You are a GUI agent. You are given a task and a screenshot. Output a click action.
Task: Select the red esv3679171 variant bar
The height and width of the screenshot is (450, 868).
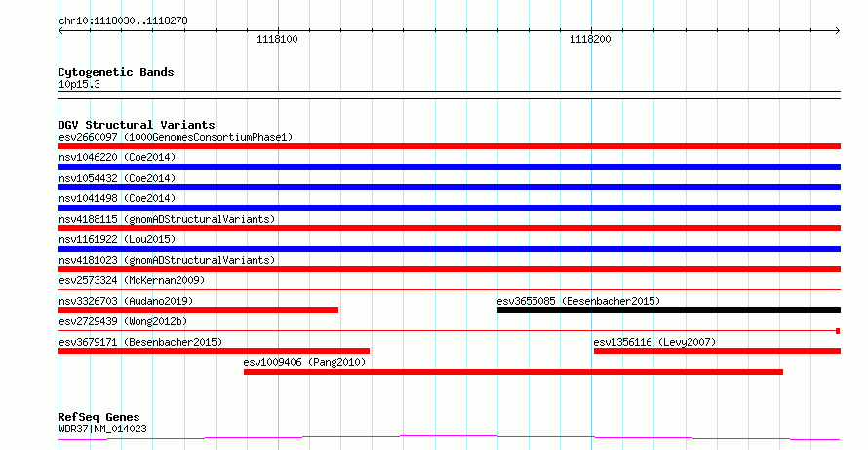point(214,351)
